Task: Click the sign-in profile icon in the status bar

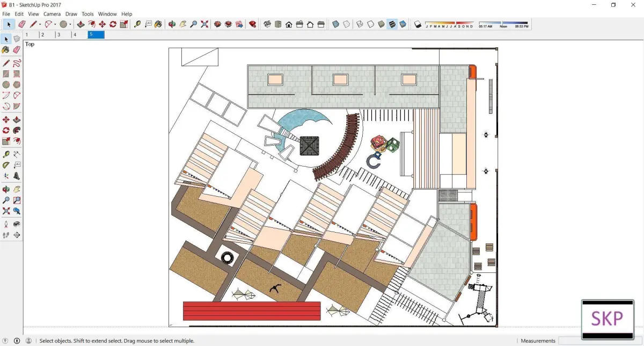Action: click(28, 341)
